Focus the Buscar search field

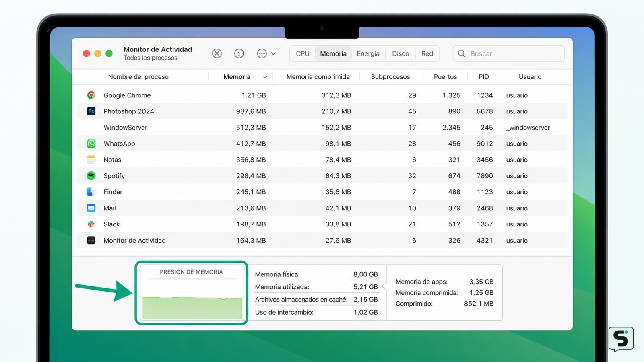[x=508, y=53]
